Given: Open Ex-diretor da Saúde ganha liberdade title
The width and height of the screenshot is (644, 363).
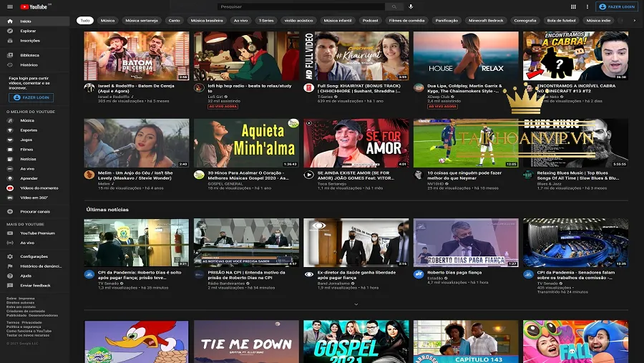Looking at the screenshot, I should (x=356, y=275).
